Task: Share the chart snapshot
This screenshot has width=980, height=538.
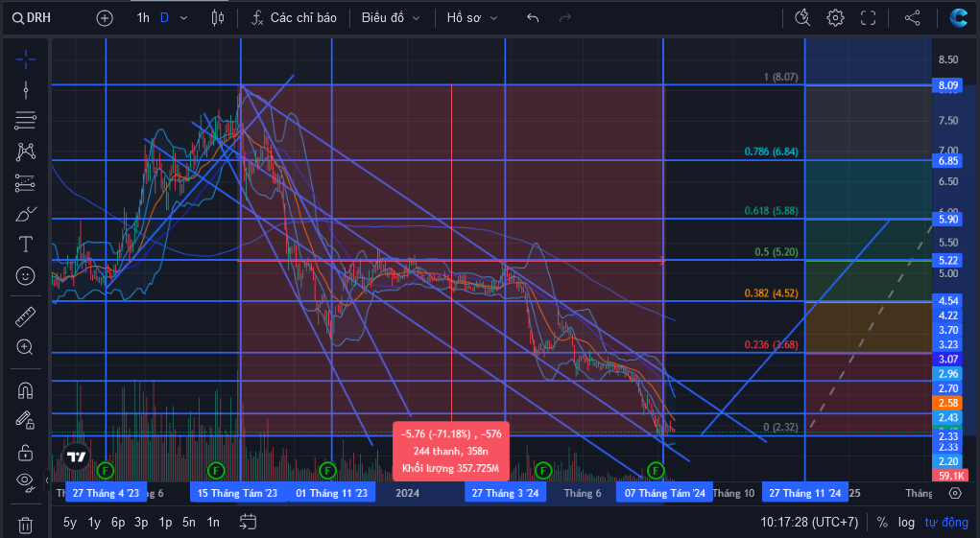Action: 913,18
